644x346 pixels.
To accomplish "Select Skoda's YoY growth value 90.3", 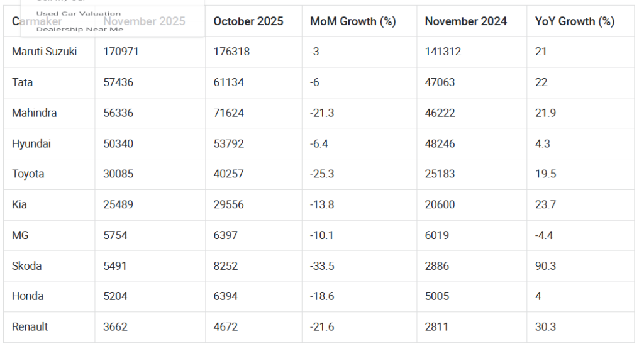I will pyautogui.click(x=545, y=266).
